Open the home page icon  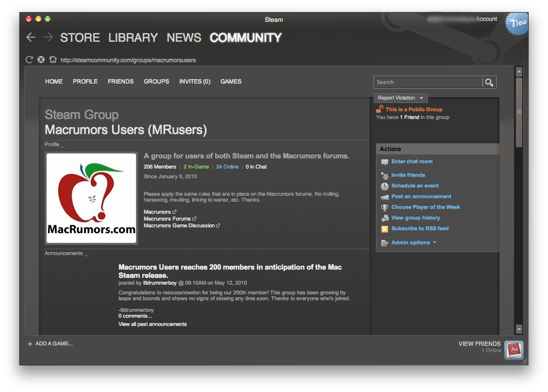(53, 59)
